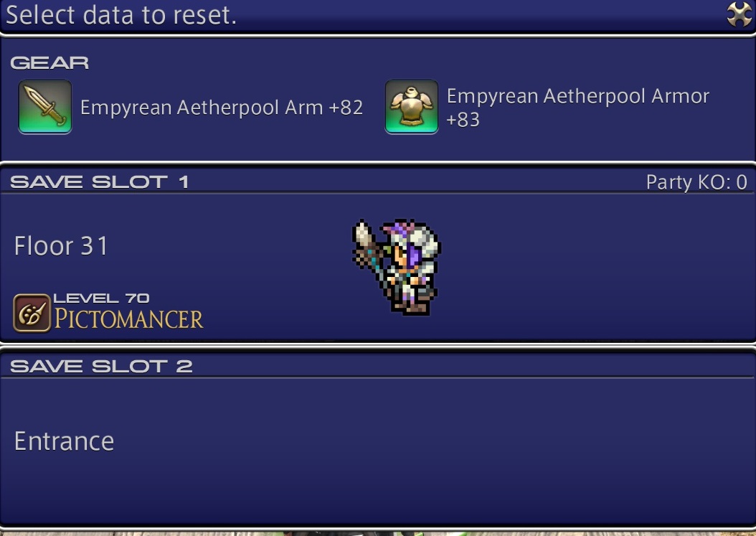Viewport: 756px width, 536px height.
Task: Select the pixel art character sprite
Action: tap(397, 267)
